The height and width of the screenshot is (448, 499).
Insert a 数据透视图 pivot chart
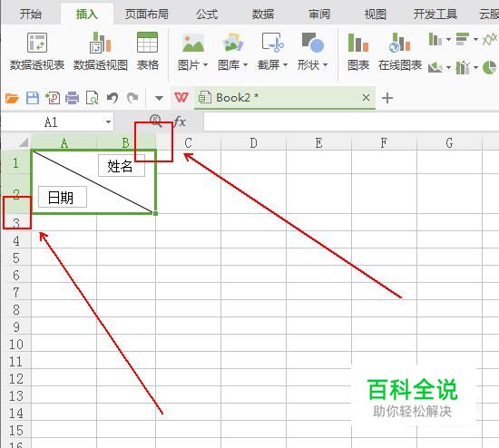[101, 51]
